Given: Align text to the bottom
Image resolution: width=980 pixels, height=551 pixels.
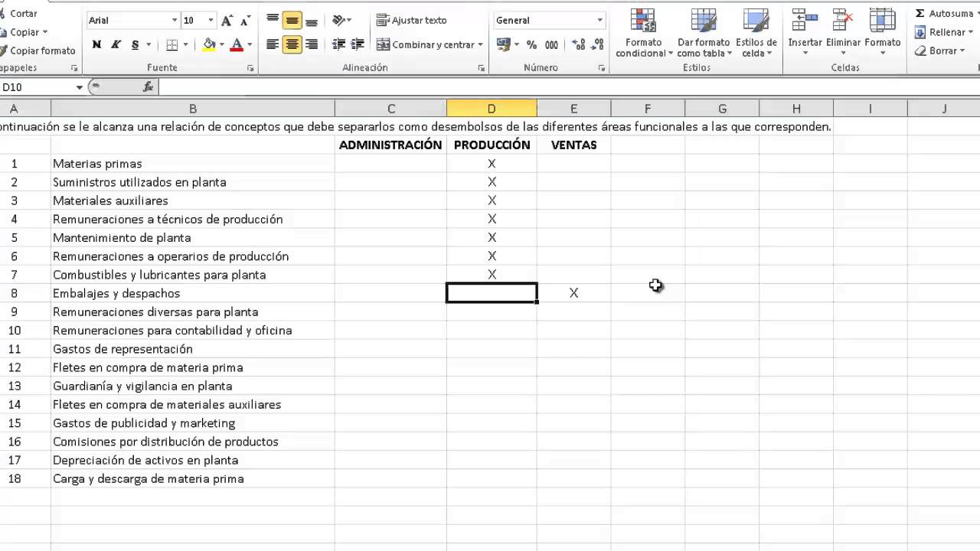Looking at the screenshot, I should [x=311, y=21].
